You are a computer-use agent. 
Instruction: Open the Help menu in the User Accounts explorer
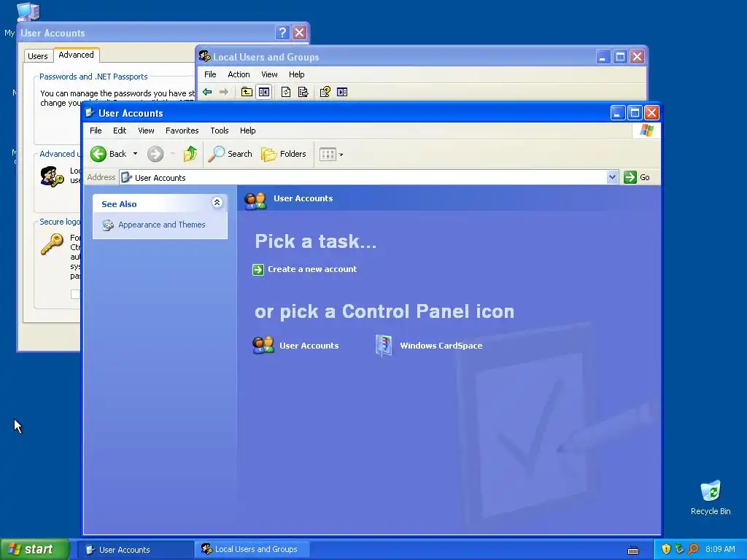coord(248,131)
